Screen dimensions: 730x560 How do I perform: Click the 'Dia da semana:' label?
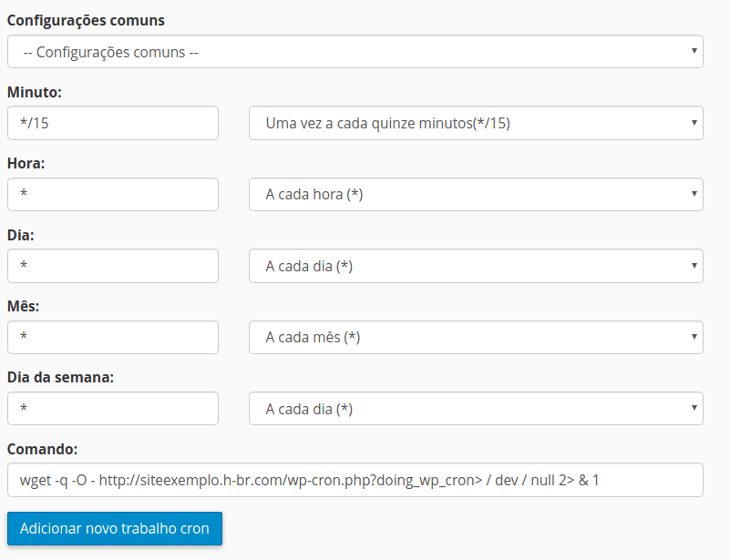click(x=60, y=378)
